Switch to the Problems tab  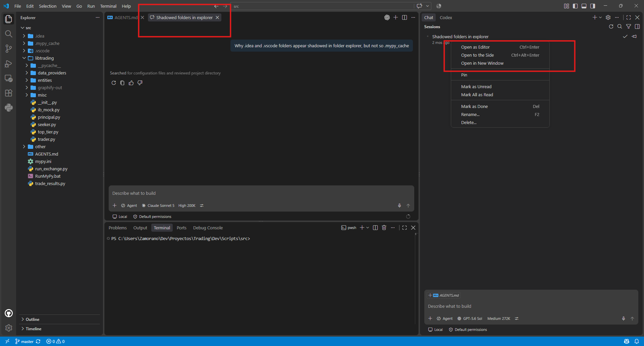tap(118, 228)
